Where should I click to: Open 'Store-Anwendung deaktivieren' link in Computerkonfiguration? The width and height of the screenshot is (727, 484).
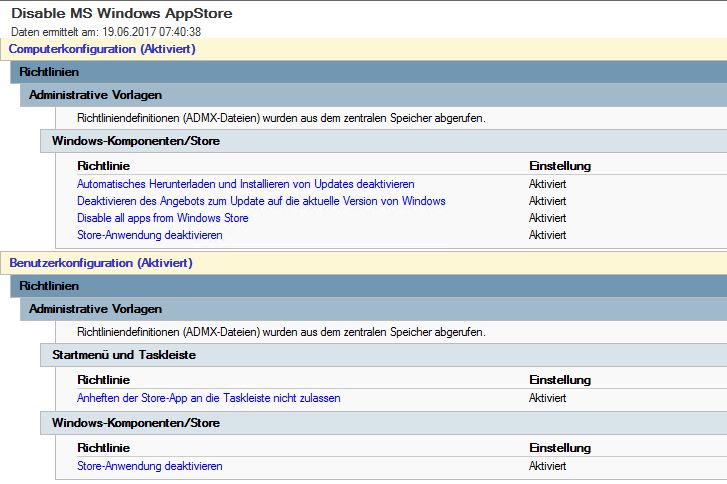click(x=150, y=235)
